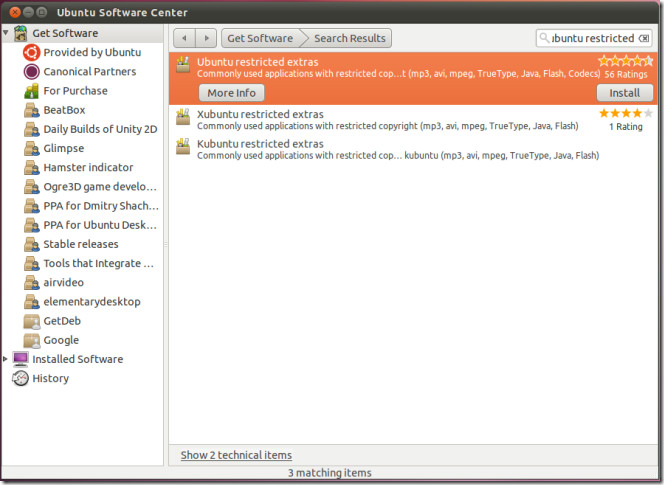Click More Info for Ubuntu restricted extras
The image size is (664, 485).
232,93
